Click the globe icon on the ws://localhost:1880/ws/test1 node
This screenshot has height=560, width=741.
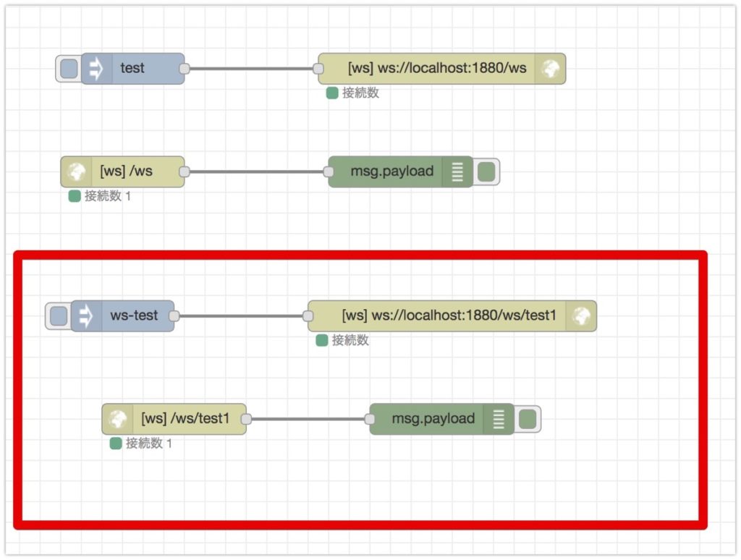(x=581, y=316)
